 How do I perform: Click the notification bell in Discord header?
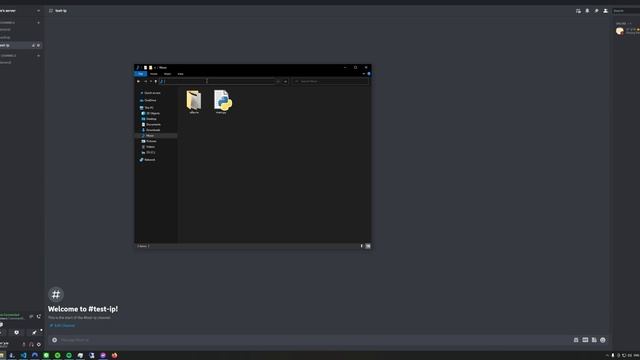pyautogui.click(x=587, y=11)
